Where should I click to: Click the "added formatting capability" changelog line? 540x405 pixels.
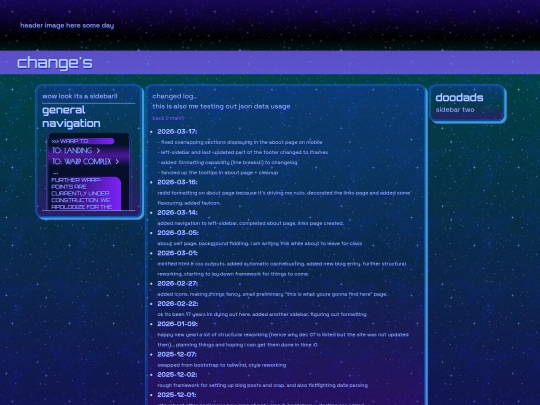(x=227, y=162)
